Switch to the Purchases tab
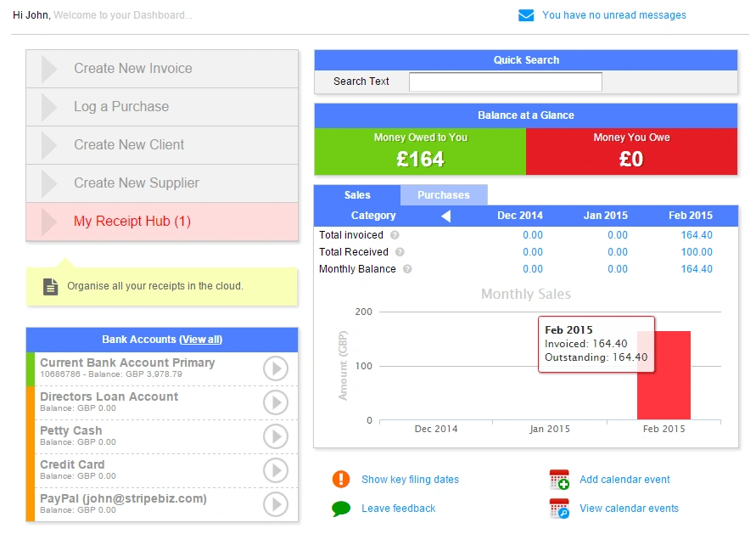The height and width of the screenshot is (534, 756). pos(445,194)
